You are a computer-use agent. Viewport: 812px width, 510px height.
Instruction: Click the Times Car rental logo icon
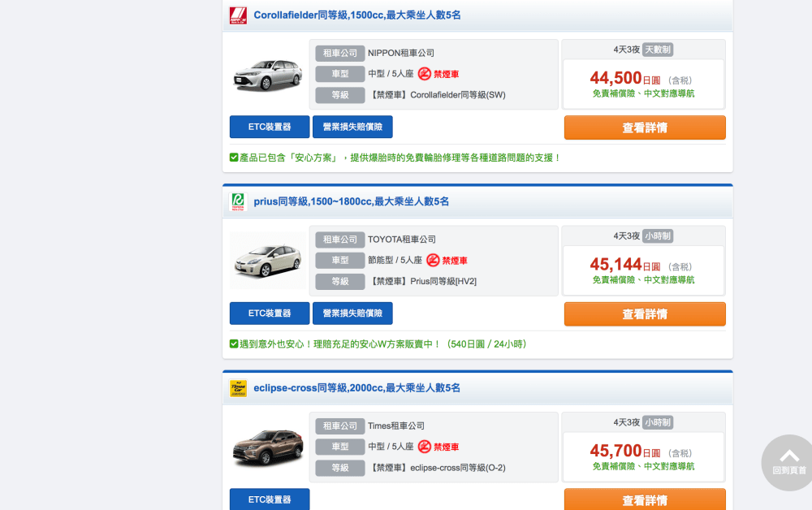[238, 388]
